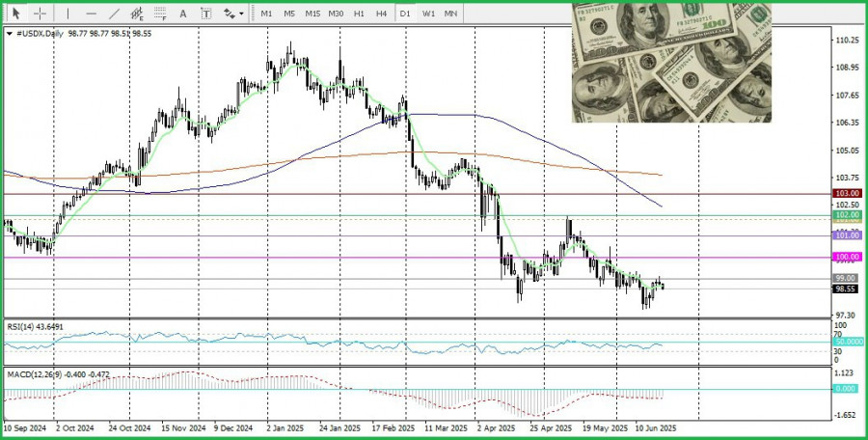Image resolution: width=868 pixels, height=440 pixels.
Task: Click the 107.65 price scale value
Action: coord(847,96)
